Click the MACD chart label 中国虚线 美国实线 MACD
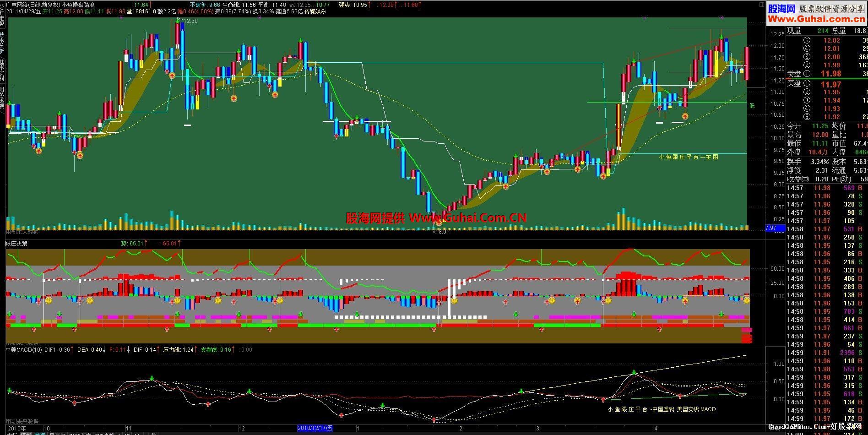 tap(684, 409)
